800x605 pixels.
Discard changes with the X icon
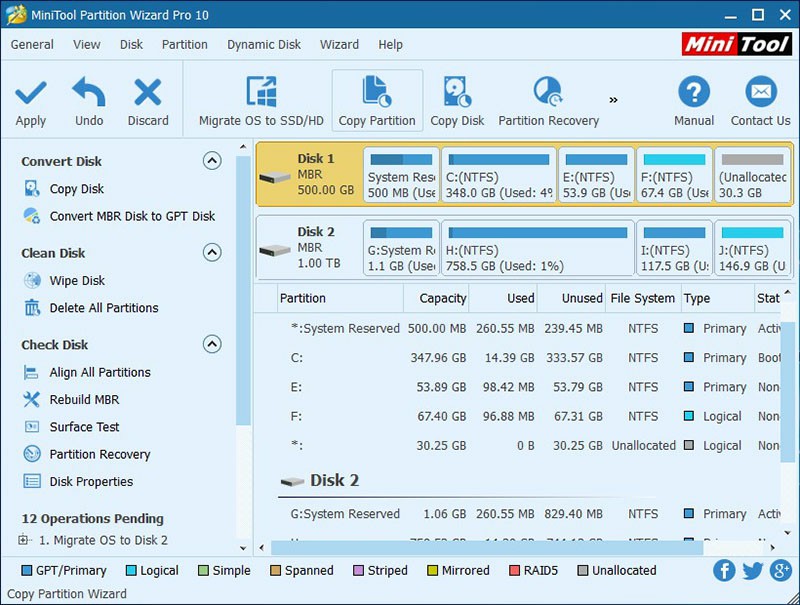(x=147, y=92)
